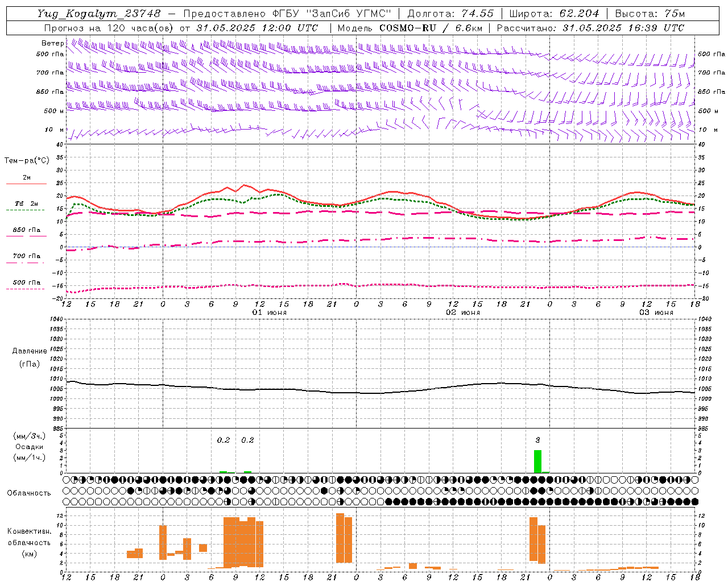Click the Модель COSMO-RU / 6.6км label

(x=410, y=28)
